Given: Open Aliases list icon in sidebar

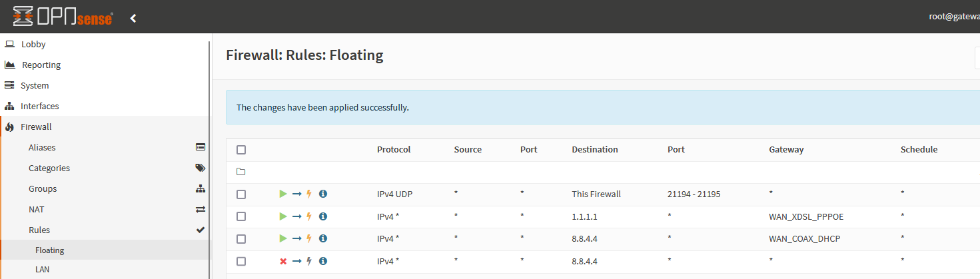Looking at the screenshot, I should pos(200,147).
